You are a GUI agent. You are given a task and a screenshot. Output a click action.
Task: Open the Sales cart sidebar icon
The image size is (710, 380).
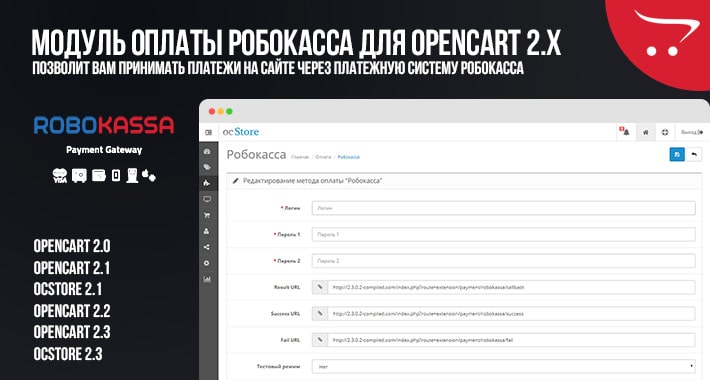point(207,215)
